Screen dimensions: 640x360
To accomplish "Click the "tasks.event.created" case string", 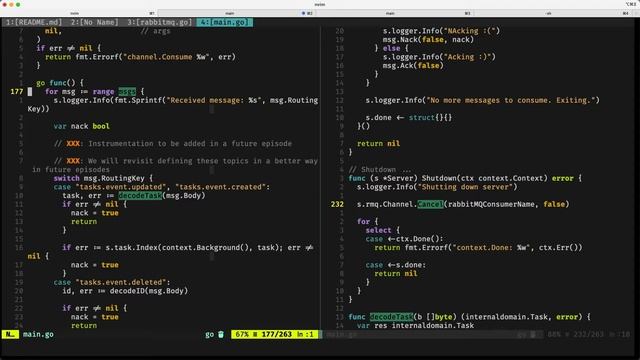I will click(x=220, y=187).
